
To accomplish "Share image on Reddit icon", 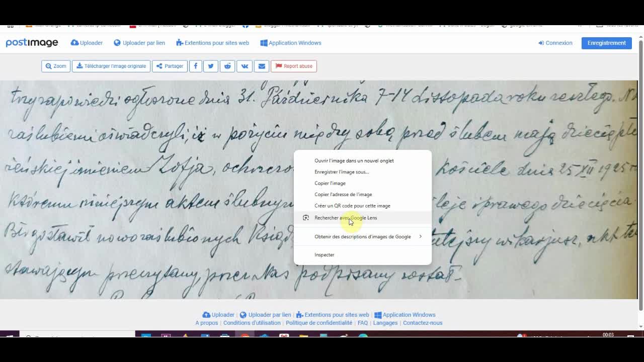I will pyautogui.click(x=227, y=66).
